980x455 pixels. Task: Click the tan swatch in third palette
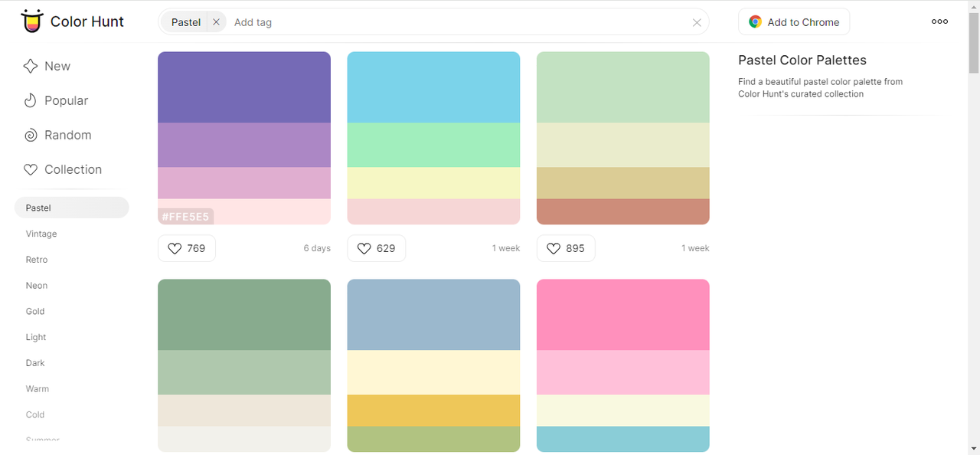(623, 183)
